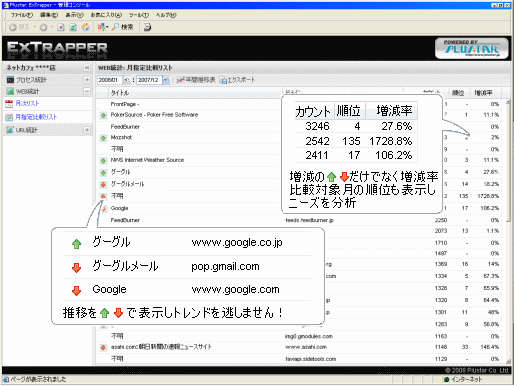
Task: Click the Refresh page icon
Action: click(73, 27)
